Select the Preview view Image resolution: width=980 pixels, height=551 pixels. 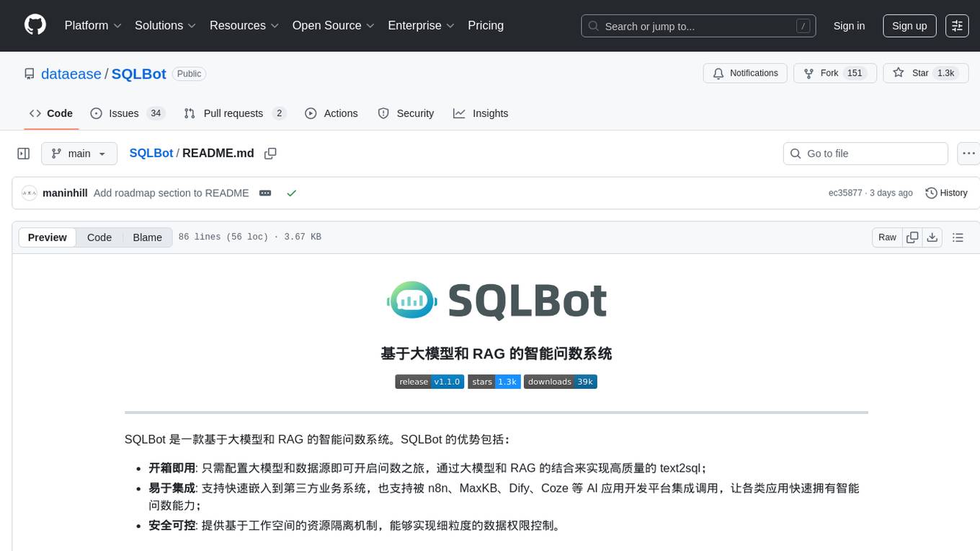pos(48,237)
